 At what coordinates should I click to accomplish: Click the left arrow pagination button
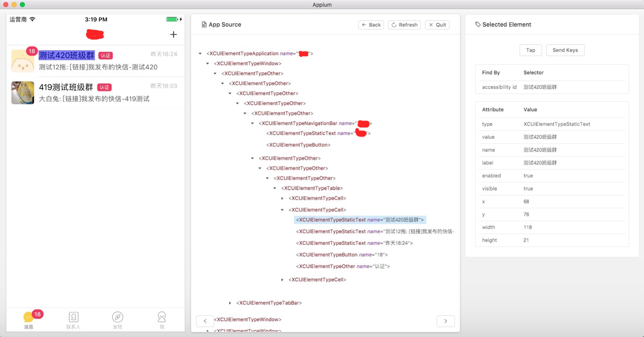[x=205, y=321]
